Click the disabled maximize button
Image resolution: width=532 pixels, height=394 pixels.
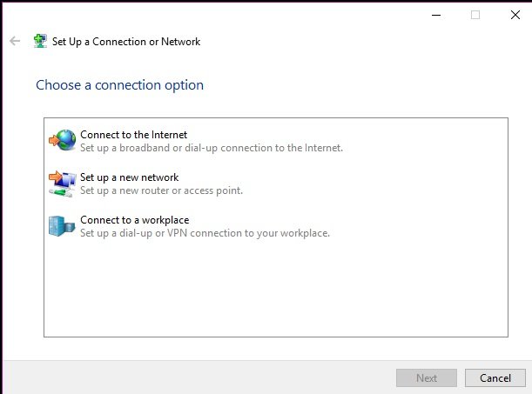tap(475, 15)
